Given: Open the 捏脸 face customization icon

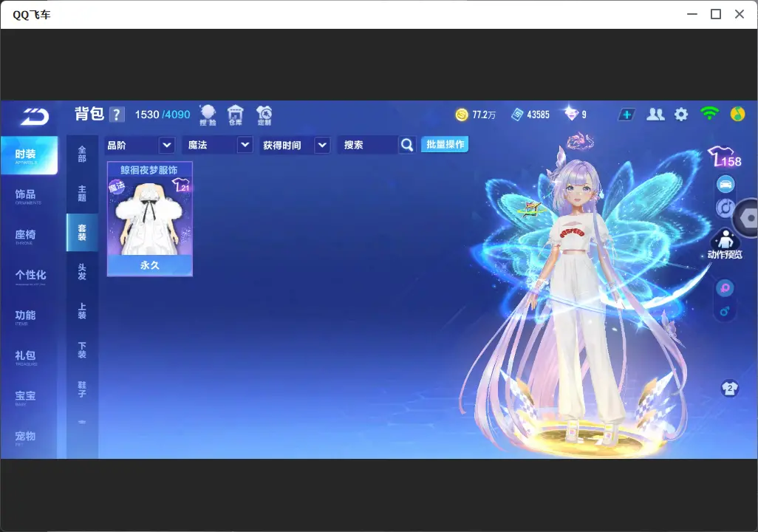Looking at the screenshot, I should pos(208,115).
